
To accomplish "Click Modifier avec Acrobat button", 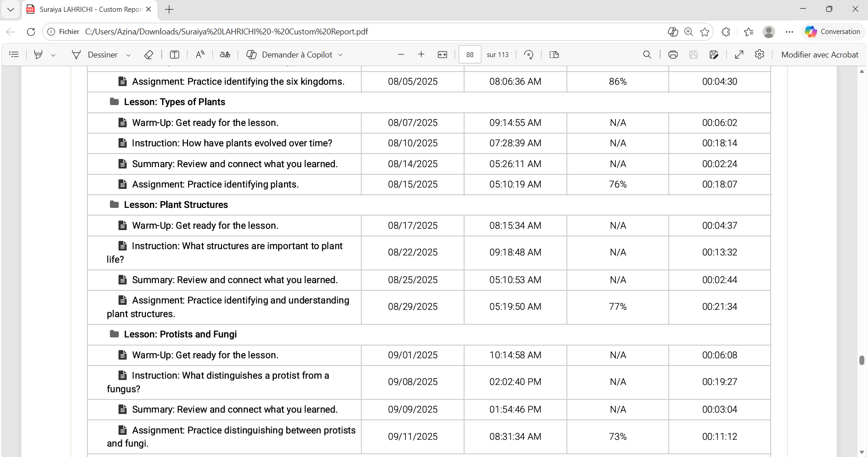I will (820, 55).
